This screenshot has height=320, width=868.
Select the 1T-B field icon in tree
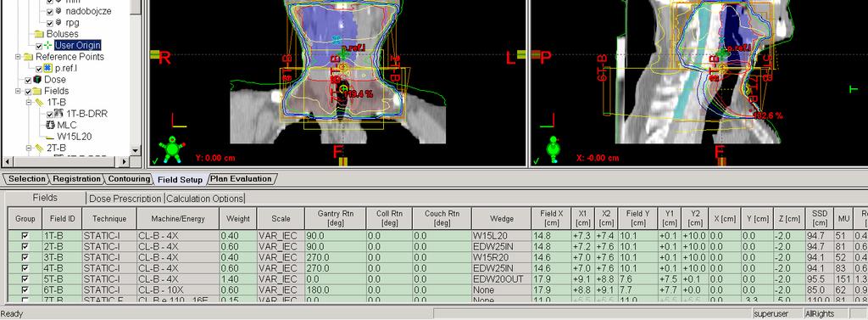pos(39,103)
